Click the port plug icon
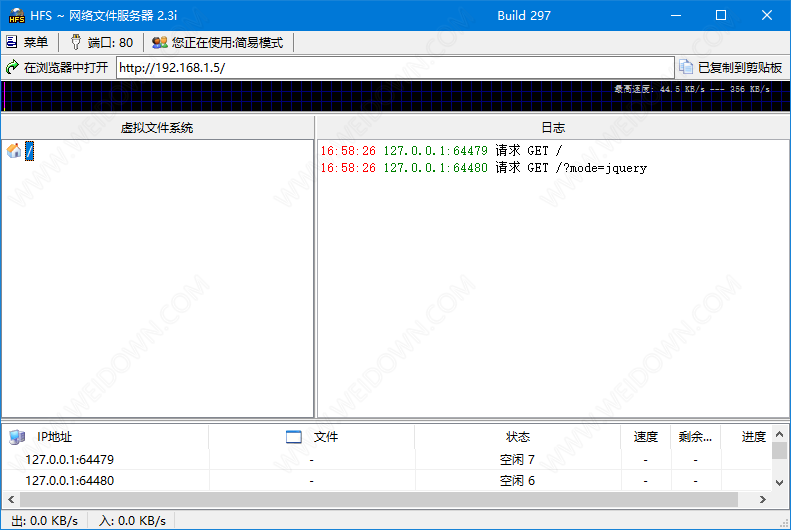The image size is (791, 530). point(76,42)
